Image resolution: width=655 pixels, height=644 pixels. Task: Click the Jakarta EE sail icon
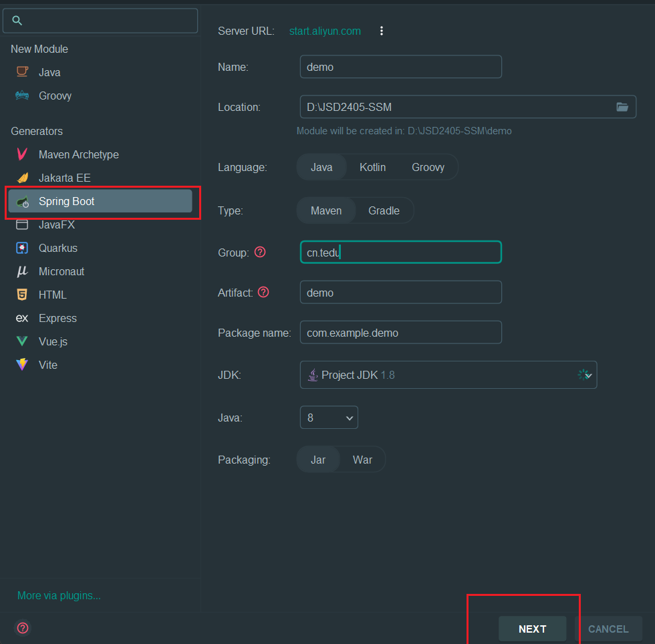tap(23, 178)
